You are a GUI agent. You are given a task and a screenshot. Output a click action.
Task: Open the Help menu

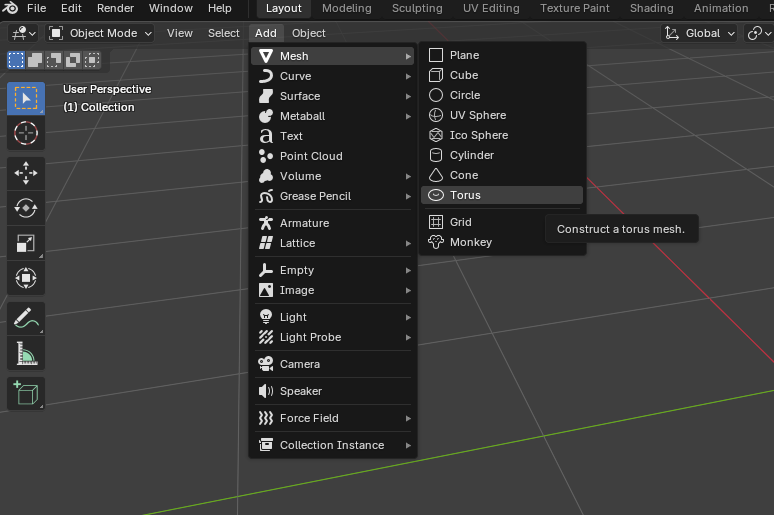[220, 8]
